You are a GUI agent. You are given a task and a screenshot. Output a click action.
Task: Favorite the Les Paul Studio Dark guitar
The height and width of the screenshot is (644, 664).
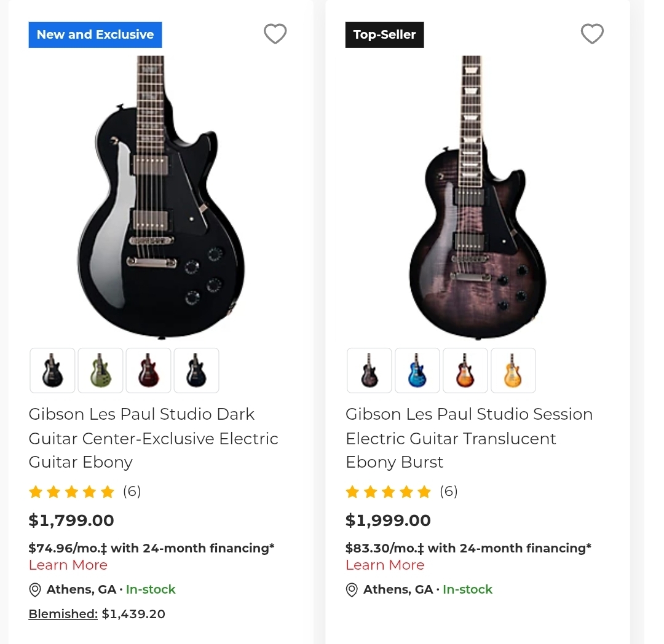pos(275,34)
